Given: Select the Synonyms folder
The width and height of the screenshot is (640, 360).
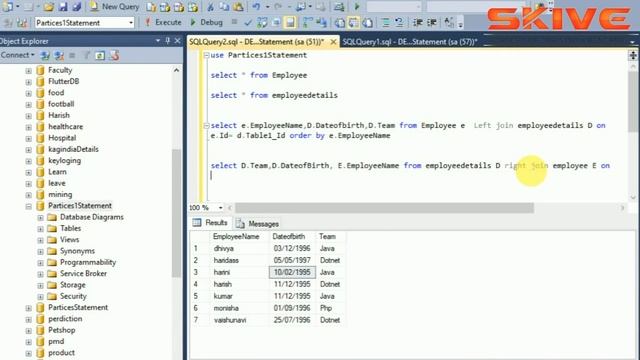Looking at the screenshot, I should 77,251.
